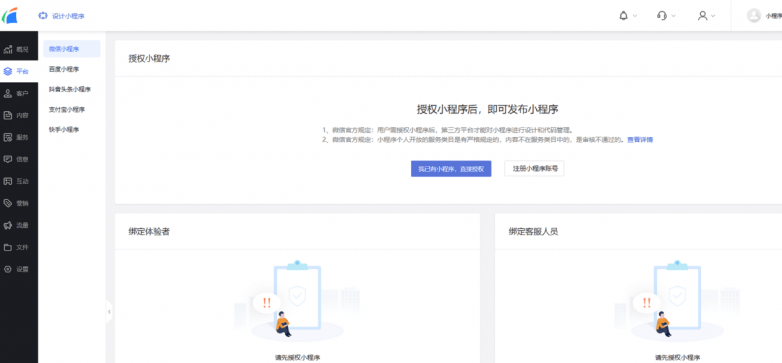Open the 信息 messages sidebar item
Viewport: 782px width, 363px height.
coord(18,159)
